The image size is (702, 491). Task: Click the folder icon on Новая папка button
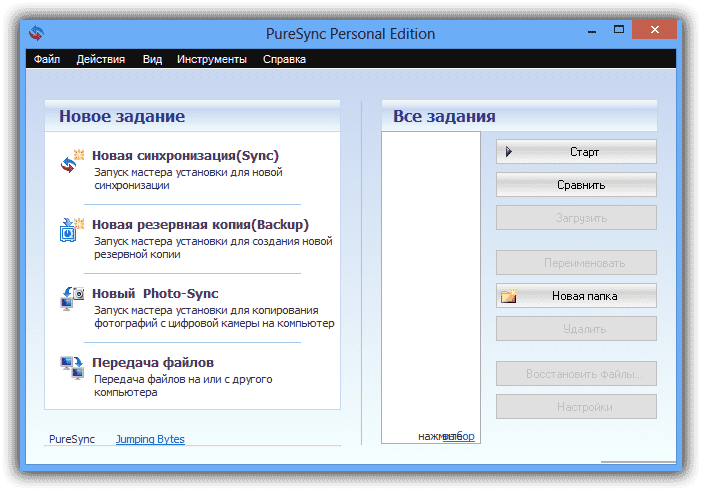(509, 296)
